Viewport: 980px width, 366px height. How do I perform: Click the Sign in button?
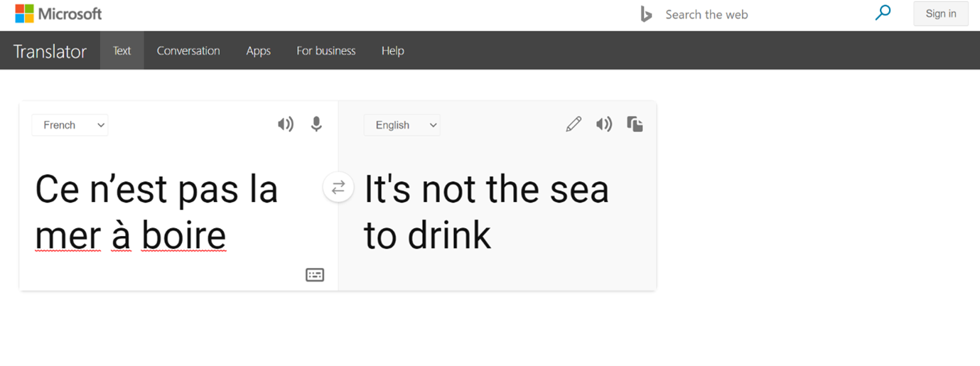point(940,14)
